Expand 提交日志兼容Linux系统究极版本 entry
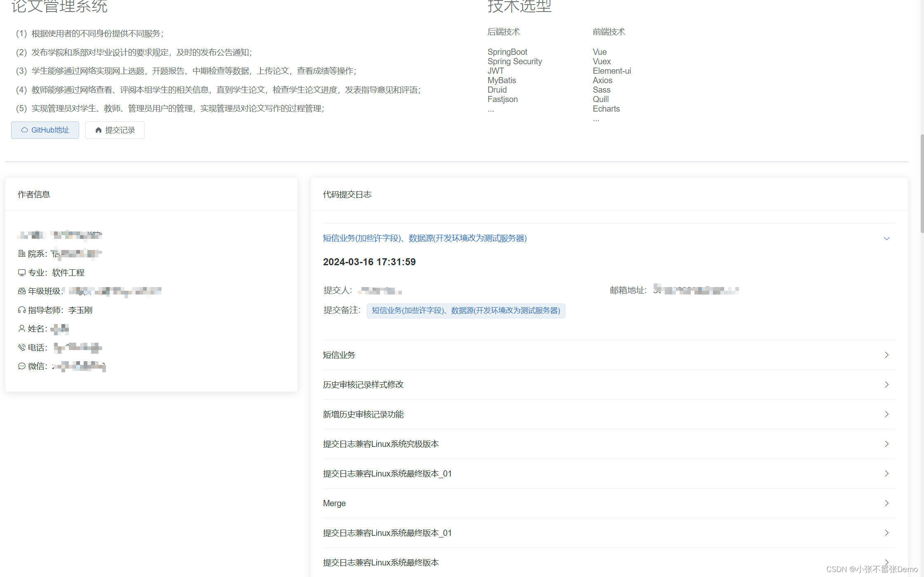Image resolution: width=924 pixels, height=577 pixels. click(x=886, y=444)
